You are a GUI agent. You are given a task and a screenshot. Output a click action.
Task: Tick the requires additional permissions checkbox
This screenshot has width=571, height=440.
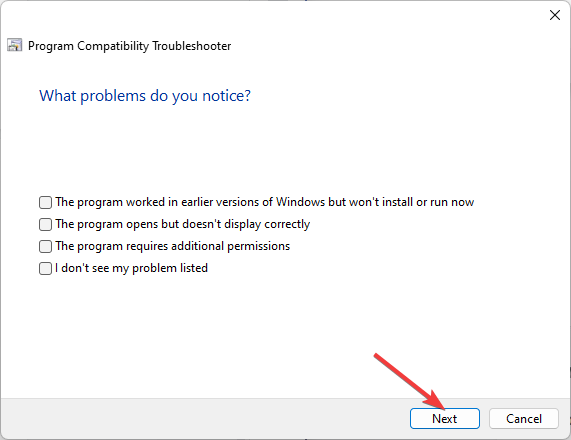coord(45,246)
